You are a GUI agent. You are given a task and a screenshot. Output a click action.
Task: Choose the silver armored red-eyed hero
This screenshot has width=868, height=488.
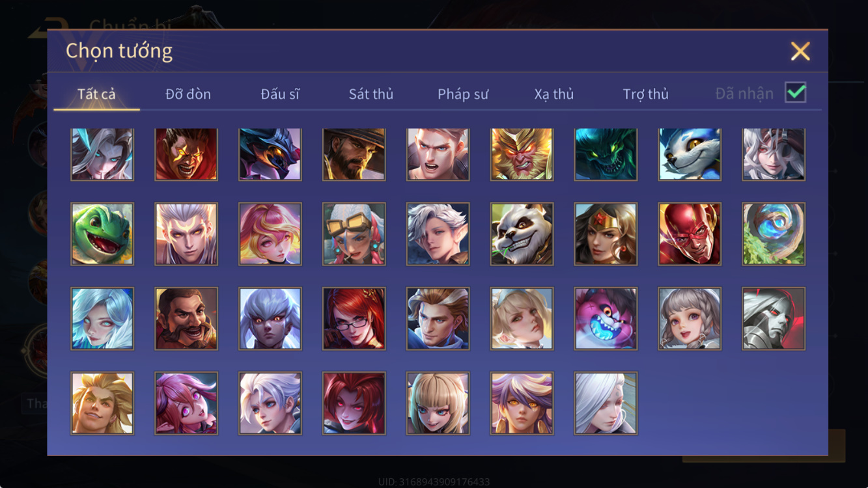click(774, 319)
